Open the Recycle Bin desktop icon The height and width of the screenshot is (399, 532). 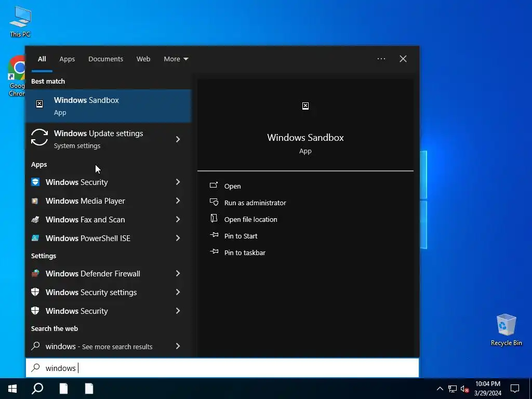(x=506, y=330)
